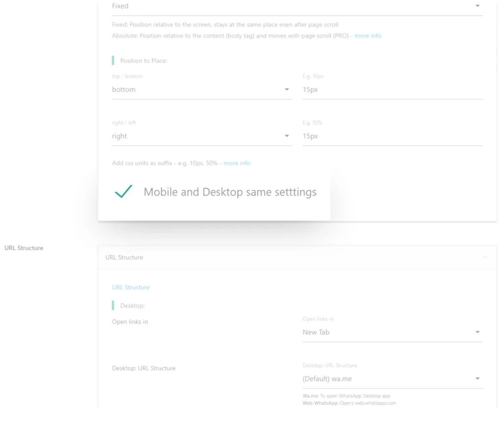Open the "Open links in" dropdown
Viewport: 504px width, 434px height.
tap(391, 332)
